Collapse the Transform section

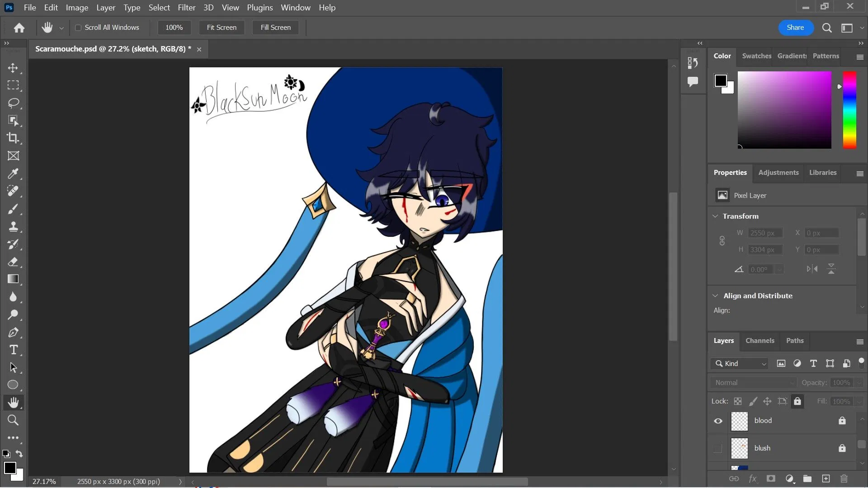pyautogui.click(x=715, y=216)
